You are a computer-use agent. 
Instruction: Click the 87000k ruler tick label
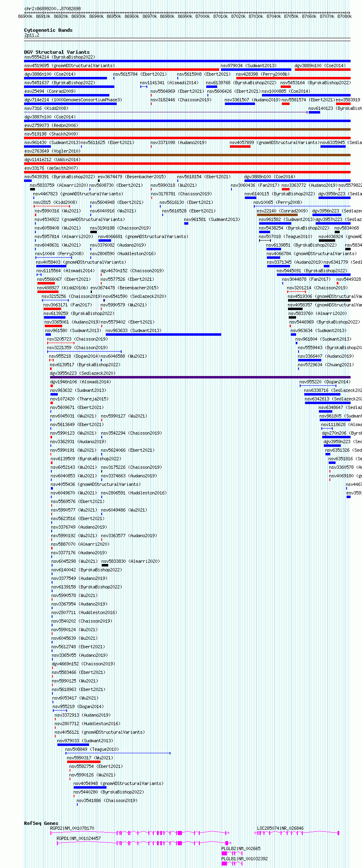click(203, 16)
